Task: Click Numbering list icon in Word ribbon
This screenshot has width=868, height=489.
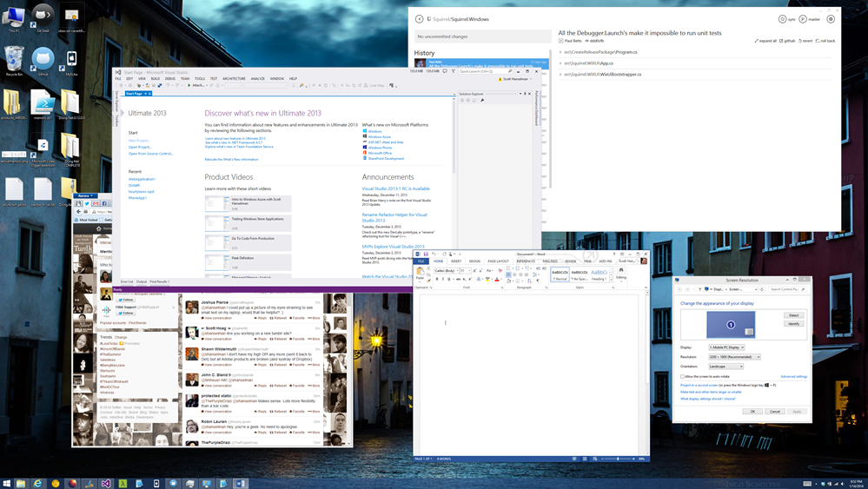Action: (518, 268)
